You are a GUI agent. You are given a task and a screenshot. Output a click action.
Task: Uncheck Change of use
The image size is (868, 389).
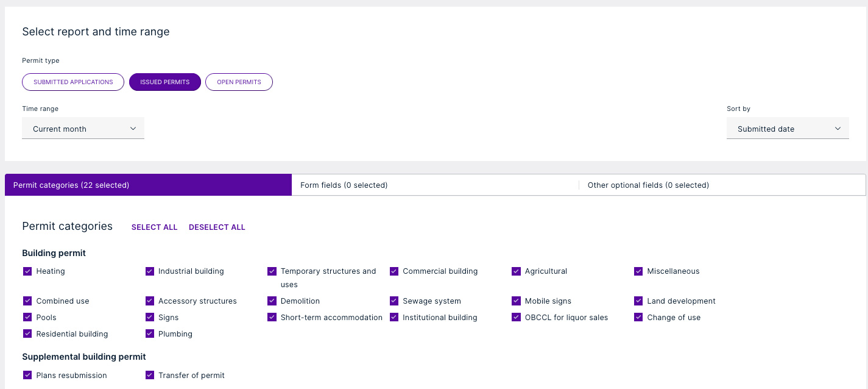[x=638, y=317]
